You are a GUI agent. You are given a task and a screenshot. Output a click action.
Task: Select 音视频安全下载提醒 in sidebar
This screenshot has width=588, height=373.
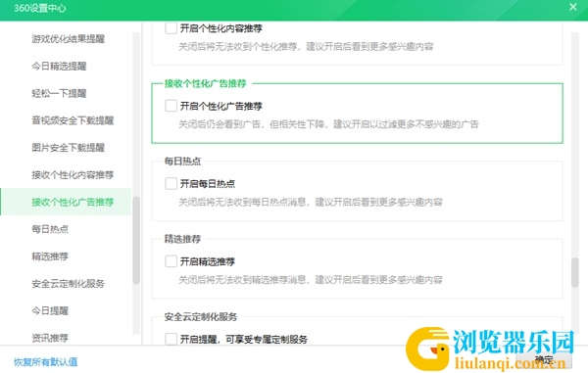click(73, 120)
